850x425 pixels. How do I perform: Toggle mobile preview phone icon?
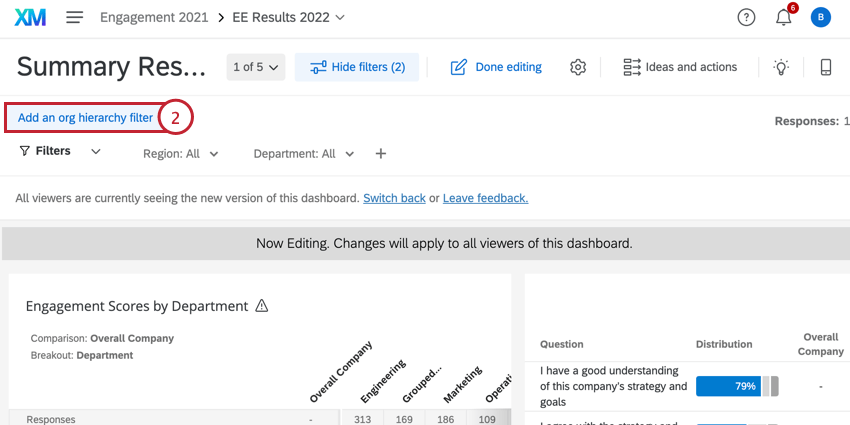(826, 67)
